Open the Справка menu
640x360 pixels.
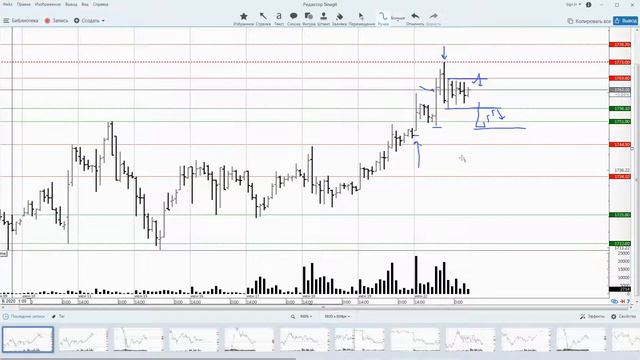(100, 4)
